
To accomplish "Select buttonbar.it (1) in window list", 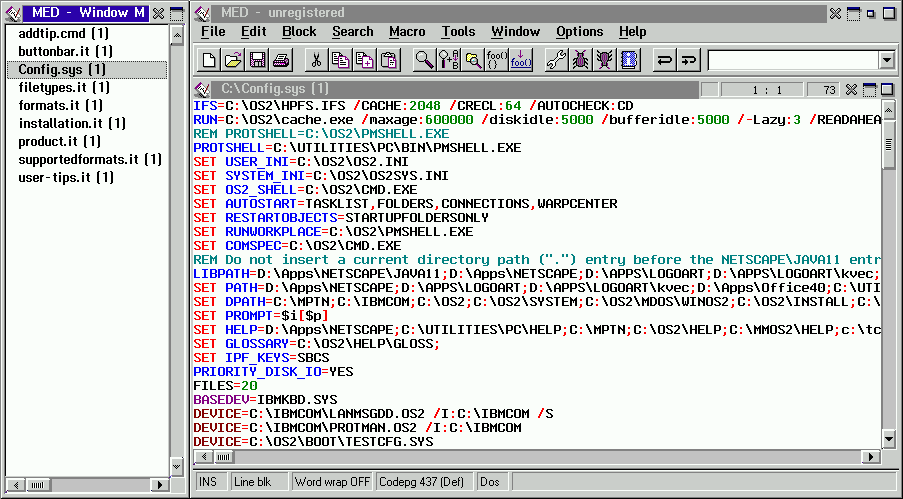I will click(x=65, y=51).
